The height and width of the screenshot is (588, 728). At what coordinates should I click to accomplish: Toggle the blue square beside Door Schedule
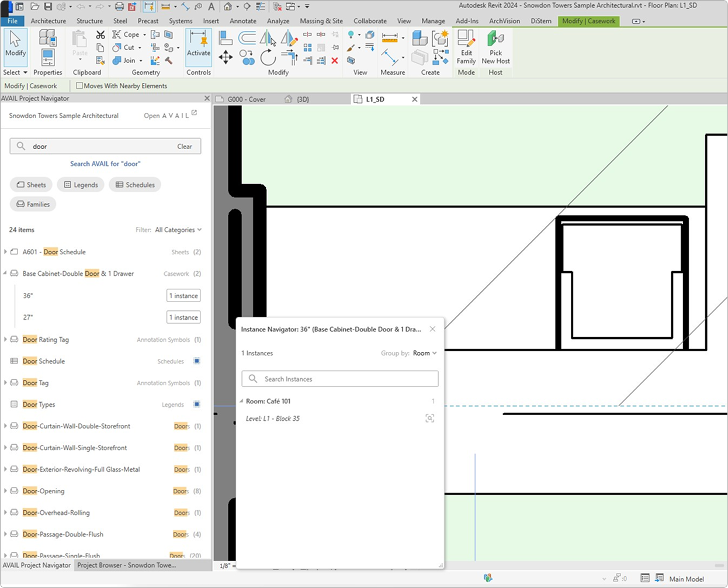197,361
